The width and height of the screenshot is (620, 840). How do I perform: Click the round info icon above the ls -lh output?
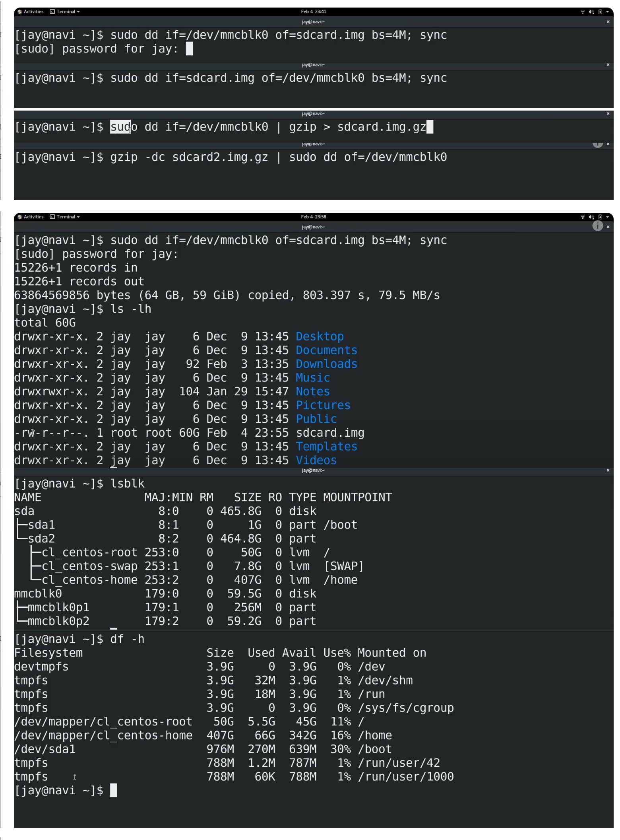click(x=597, y=226)
